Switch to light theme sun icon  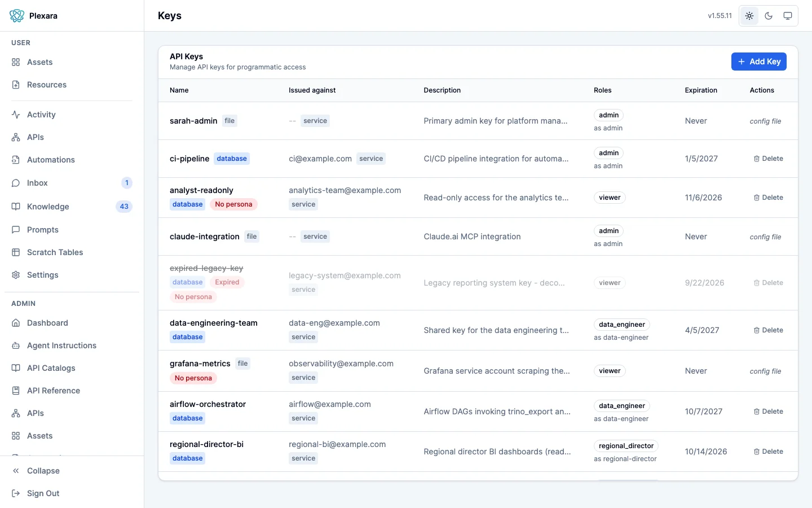click(x=749, y=16)
